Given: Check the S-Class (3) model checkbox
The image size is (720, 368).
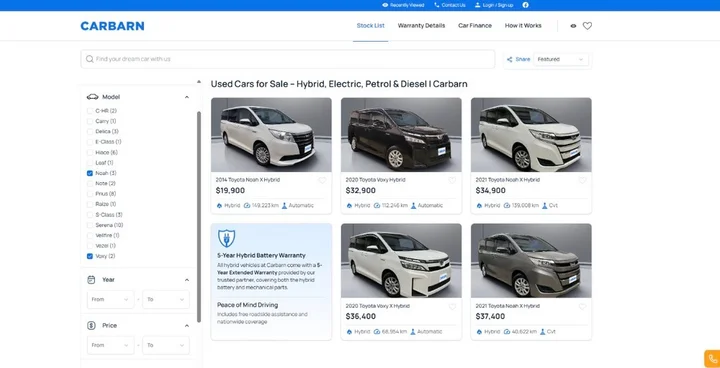Looking at the screenshot, I should (x=90, y=215).
